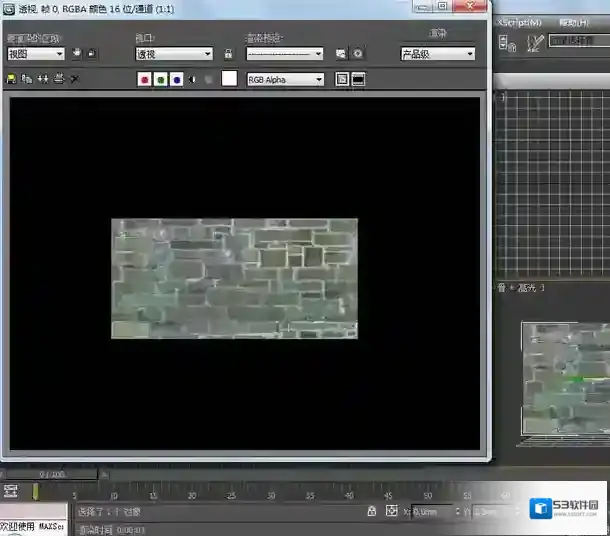Toggle the red channel display
This screenshot has height=536, width=610.
145,79
